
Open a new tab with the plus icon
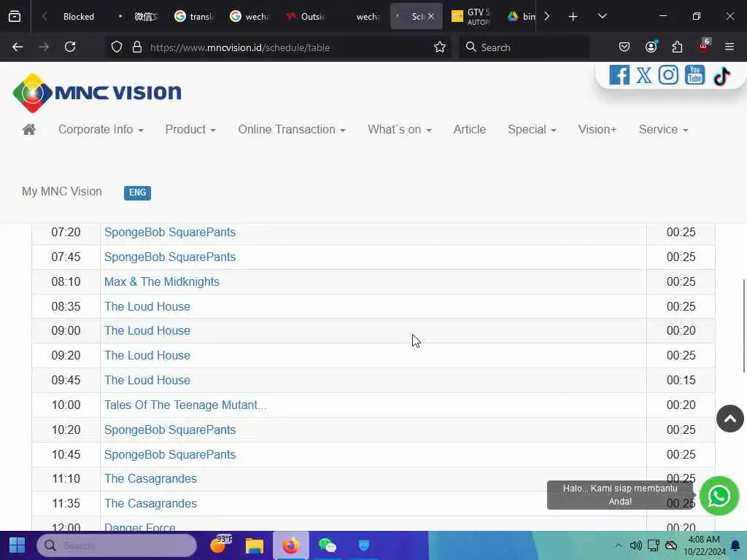click(x=573, y=17)
